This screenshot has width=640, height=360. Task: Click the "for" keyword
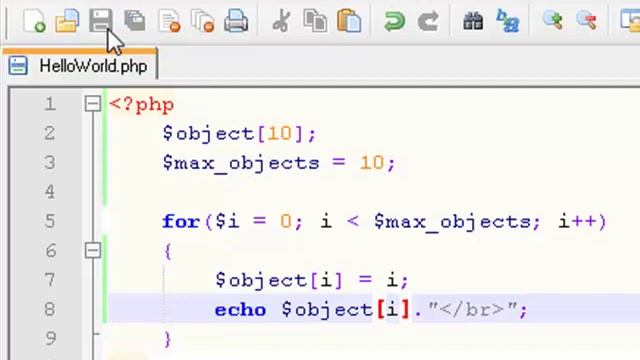[181, 222]
